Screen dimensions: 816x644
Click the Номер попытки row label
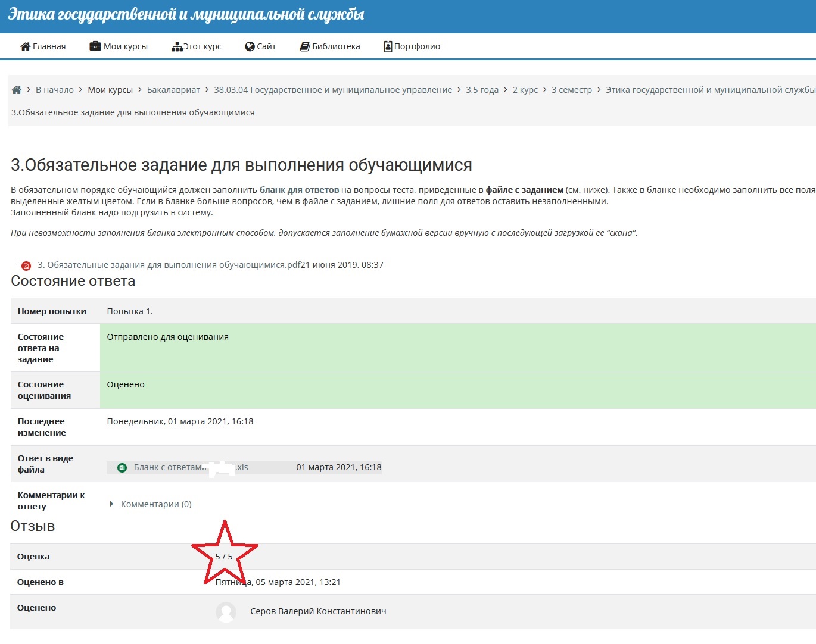52,311
